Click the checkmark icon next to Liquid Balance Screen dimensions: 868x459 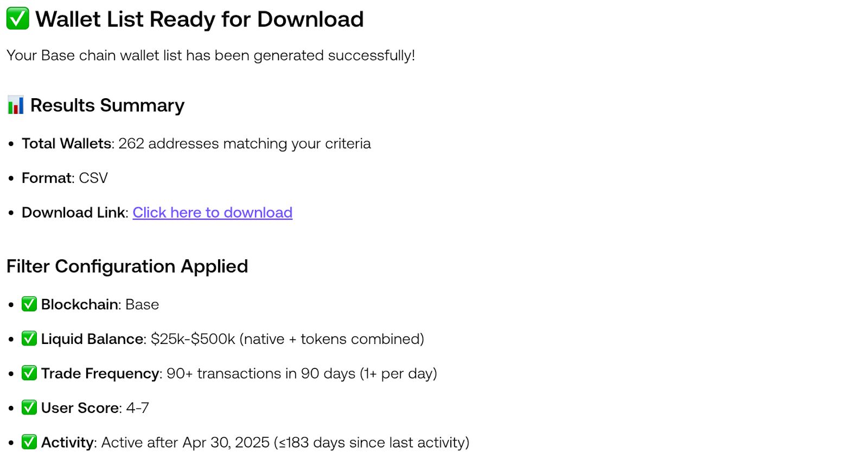point(29,339)
